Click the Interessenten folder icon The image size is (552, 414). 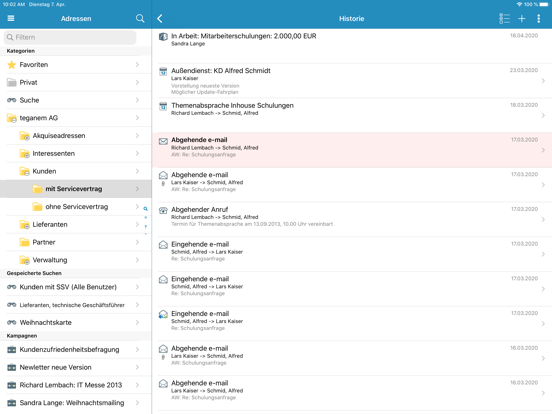point(24,153)
